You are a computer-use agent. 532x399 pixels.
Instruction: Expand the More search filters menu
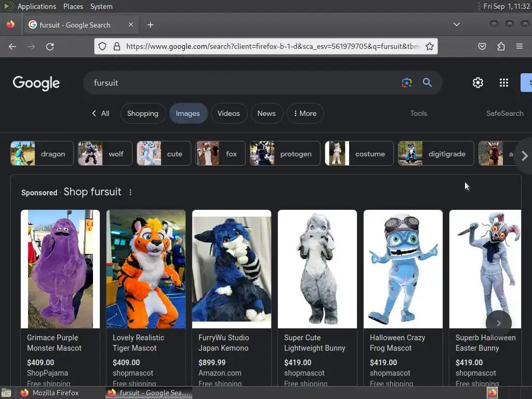point(305,113)
